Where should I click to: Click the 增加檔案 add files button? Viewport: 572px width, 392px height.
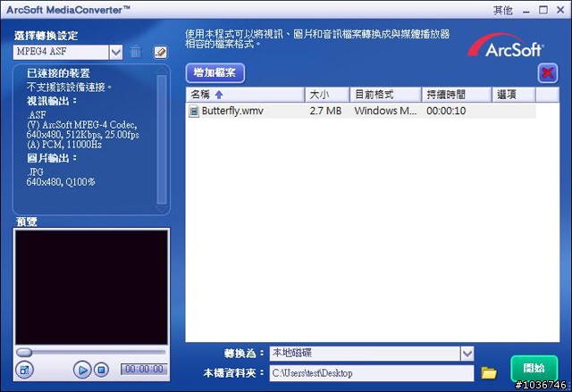[214, 73]
